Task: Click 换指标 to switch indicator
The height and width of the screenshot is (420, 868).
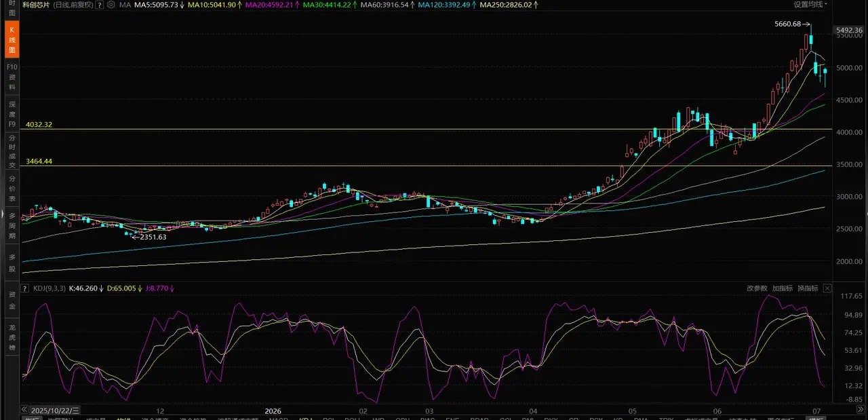Action: pos(808,288)
